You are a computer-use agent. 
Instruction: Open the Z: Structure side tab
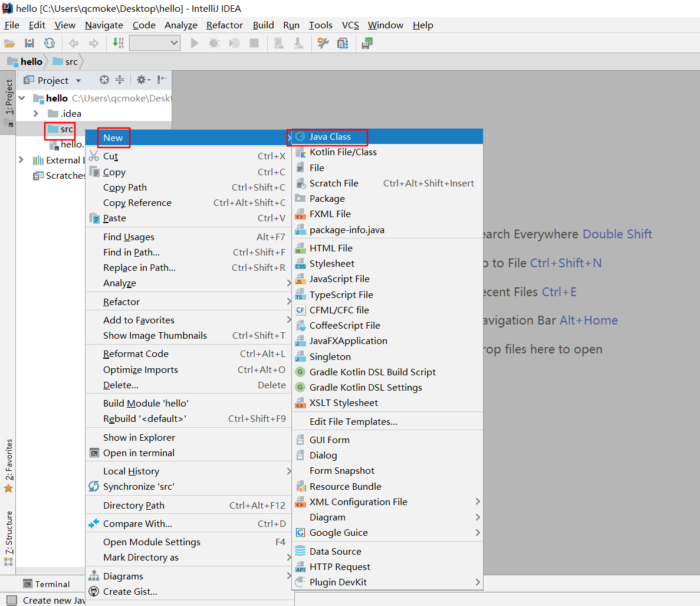8,538
